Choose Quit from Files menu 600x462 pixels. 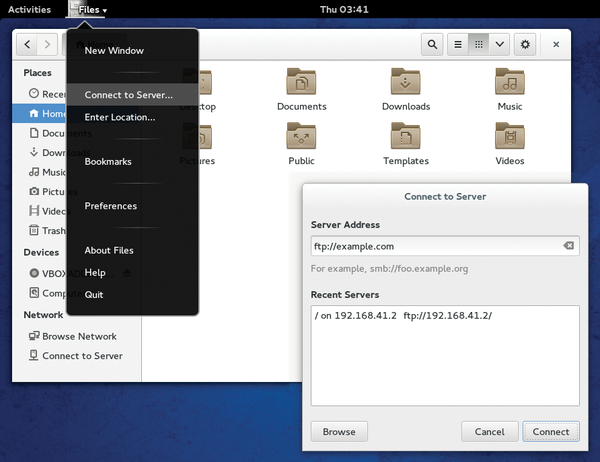tap(132, 295)
